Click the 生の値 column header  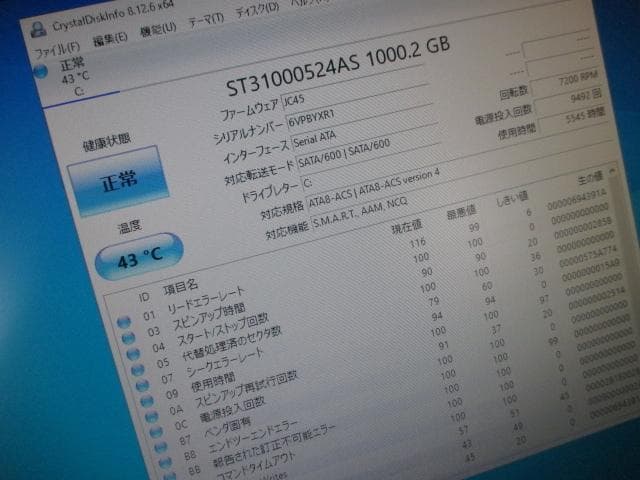(590, 178)
